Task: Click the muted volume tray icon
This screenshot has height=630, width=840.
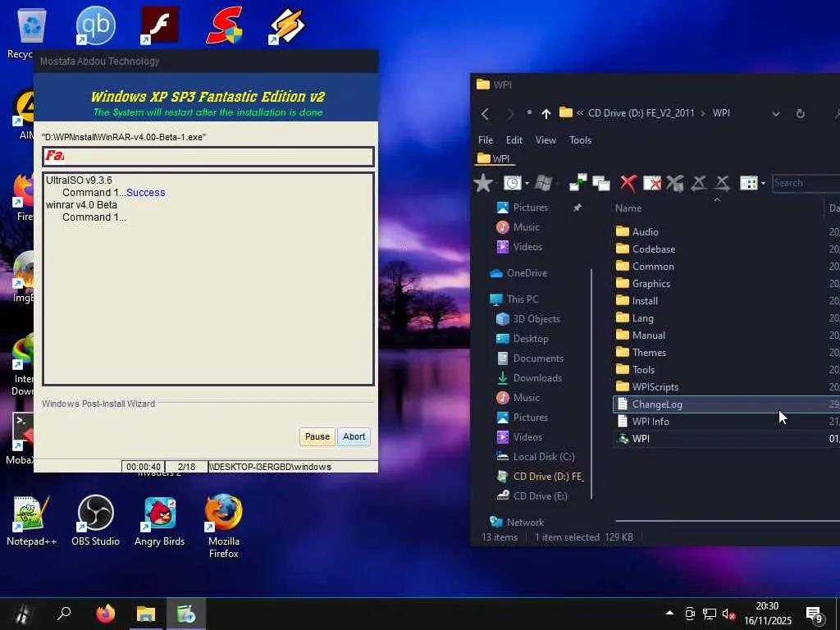Action: (x=728, y=614)
